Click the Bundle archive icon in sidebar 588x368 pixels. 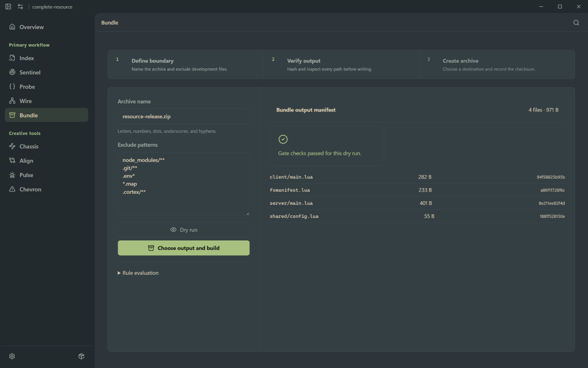[12, 115]
